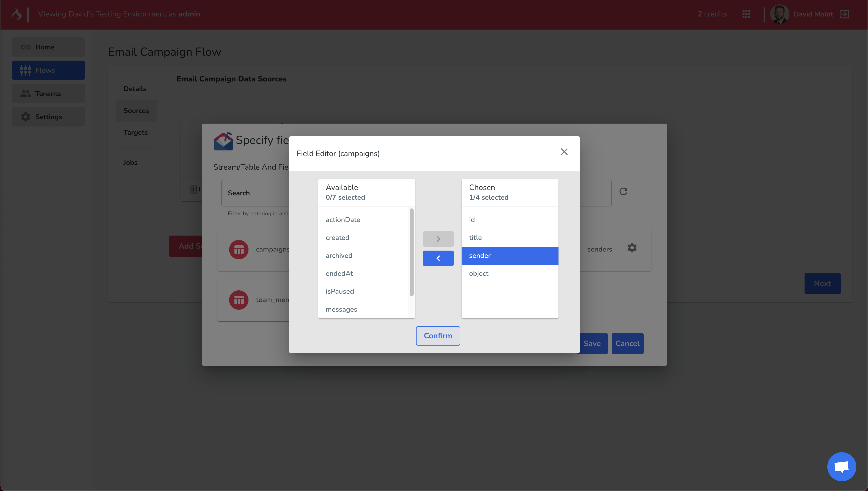The height and width of the screenshot is (491, 868).
Task: Click the logout icon next to David Molot
Action: pyautogui.click(x=845, y=14)
